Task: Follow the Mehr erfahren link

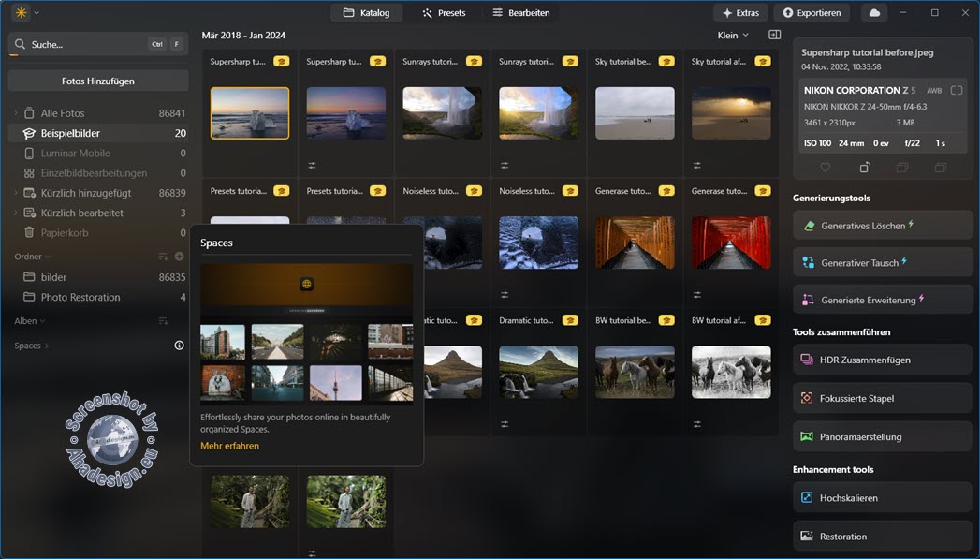Action: (x=229, y=446)
